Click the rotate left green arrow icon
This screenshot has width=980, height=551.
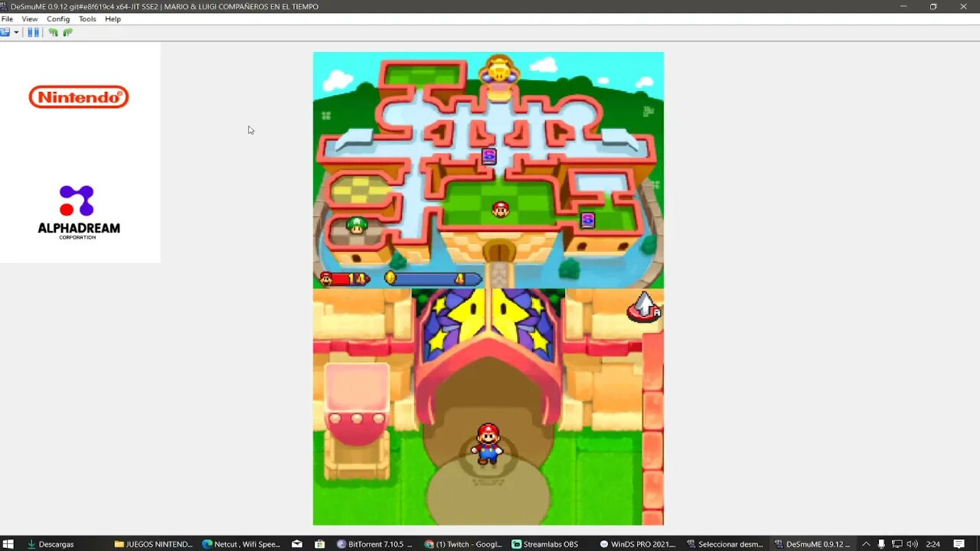pyautogui.click(x=53, y=32)
